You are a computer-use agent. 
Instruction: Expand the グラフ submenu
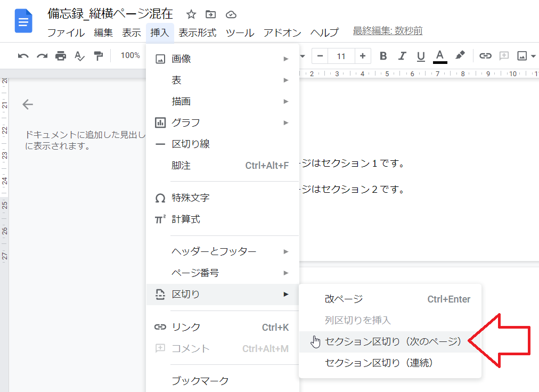(x=223, y=123)
